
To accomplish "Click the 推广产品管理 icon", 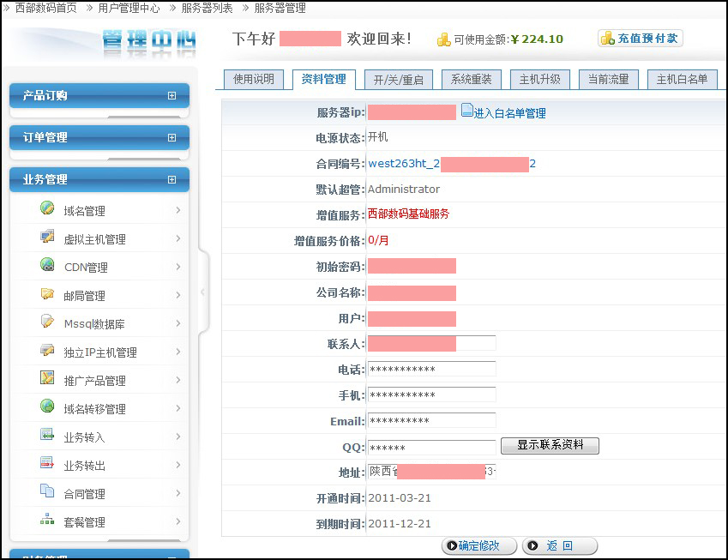I will 47,379.
